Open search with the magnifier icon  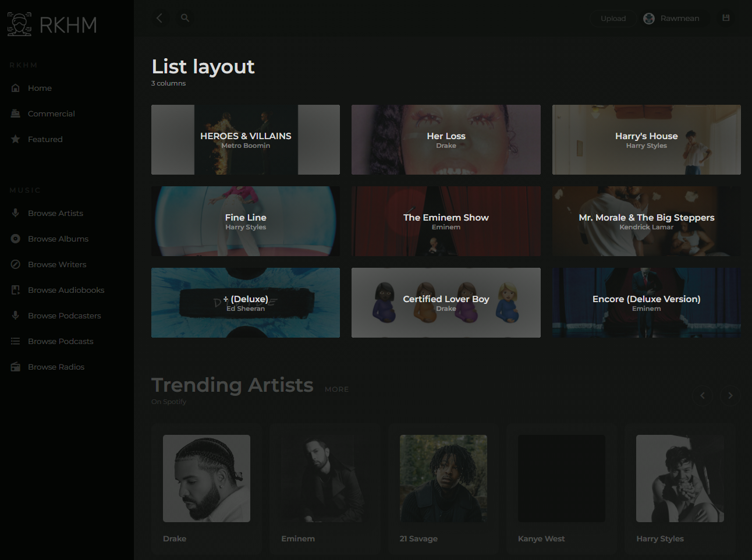pyautogui.click(x=185, y=18)
